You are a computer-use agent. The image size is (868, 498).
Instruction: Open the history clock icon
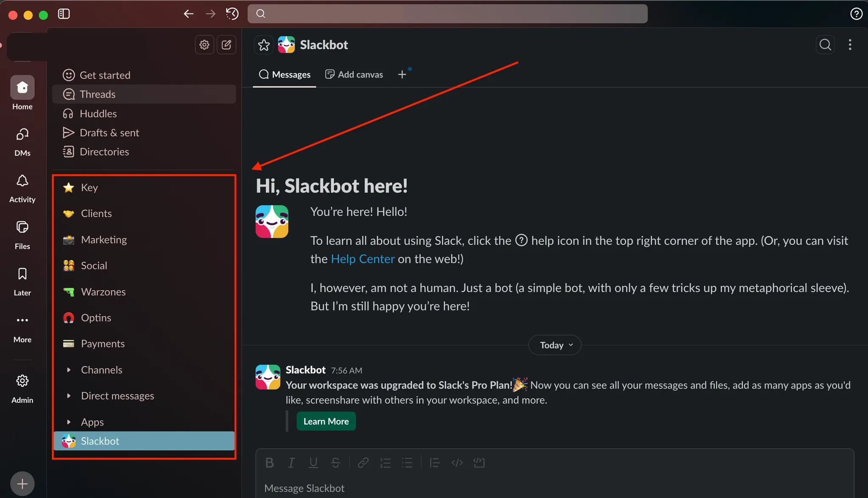pos(232,14)
